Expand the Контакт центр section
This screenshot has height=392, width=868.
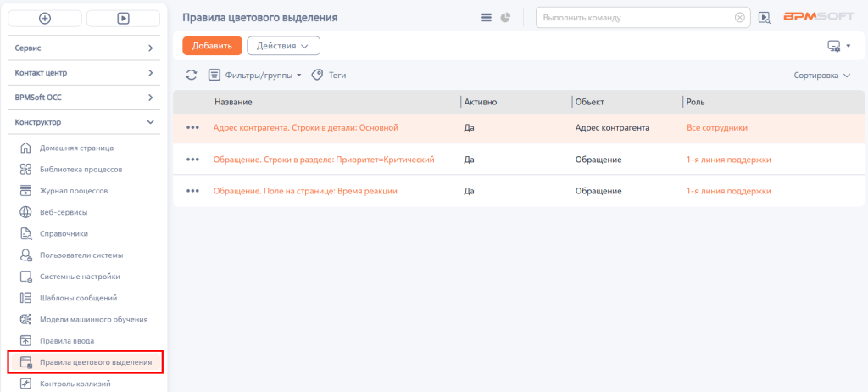84,73
